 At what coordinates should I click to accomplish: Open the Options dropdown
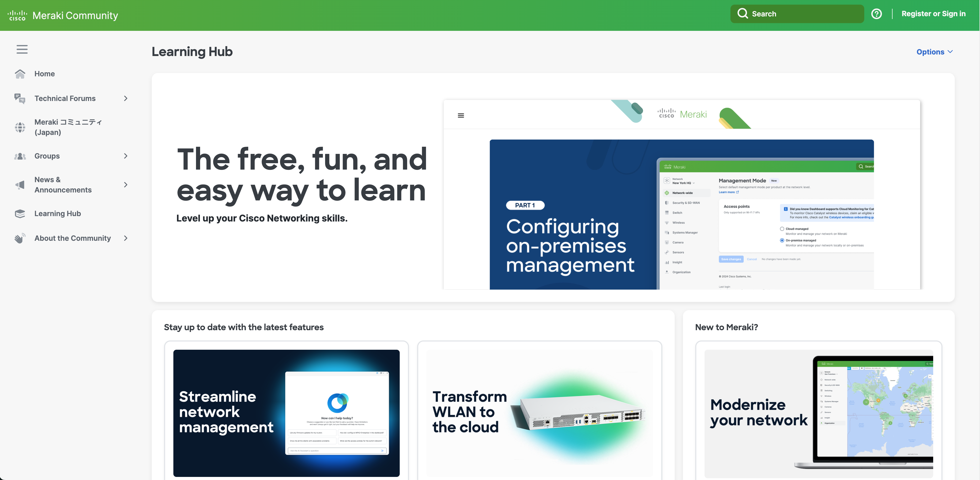tap(934, 52)
